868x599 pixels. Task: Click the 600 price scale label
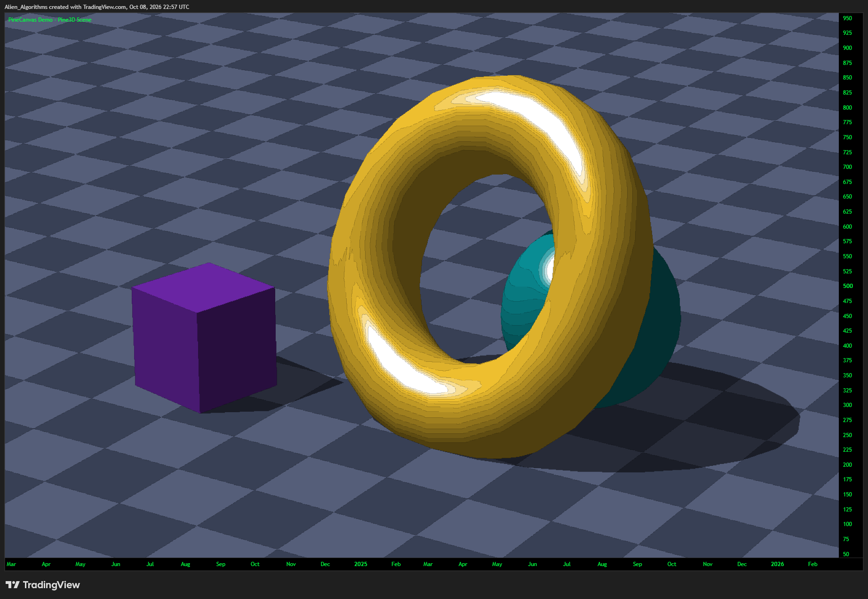847,227
